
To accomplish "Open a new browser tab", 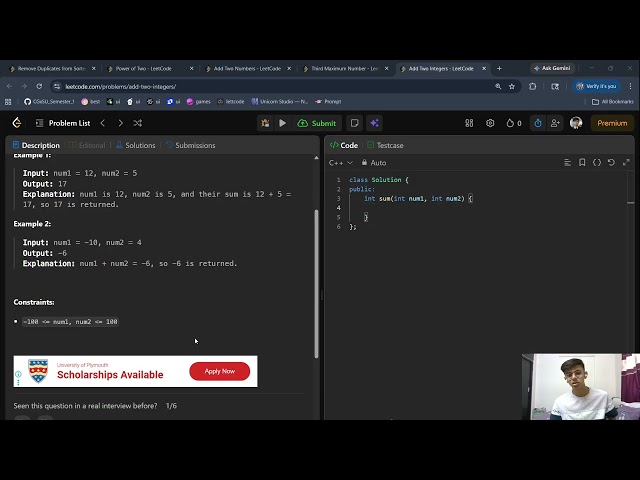I will 499,68.
